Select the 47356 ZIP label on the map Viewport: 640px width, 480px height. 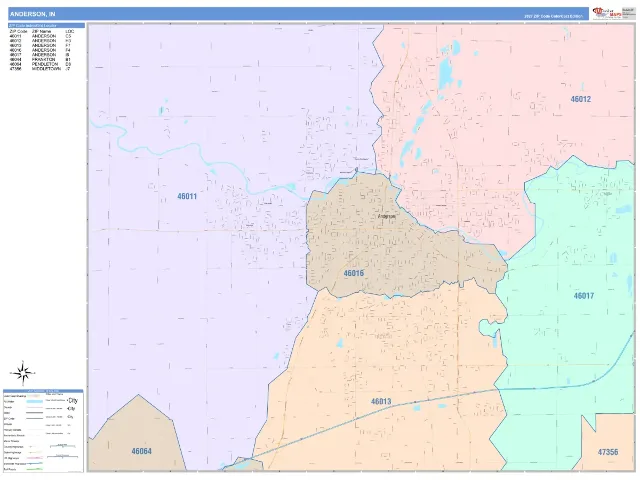click(x=608, y=452)
